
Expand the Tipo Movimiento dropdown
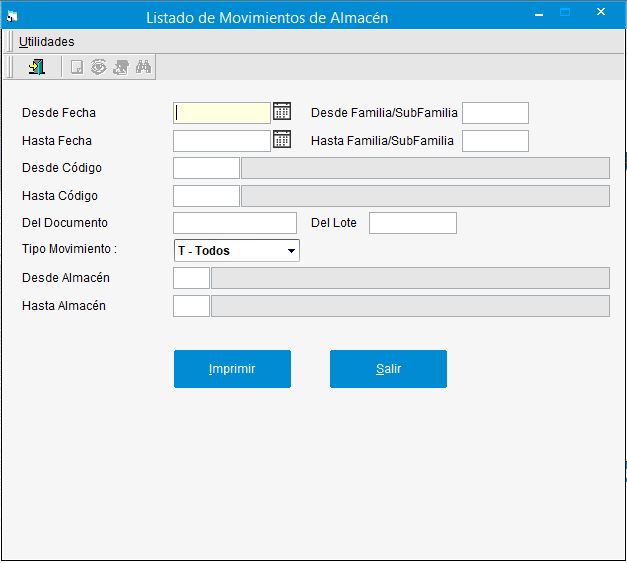(x=291, y=251)
